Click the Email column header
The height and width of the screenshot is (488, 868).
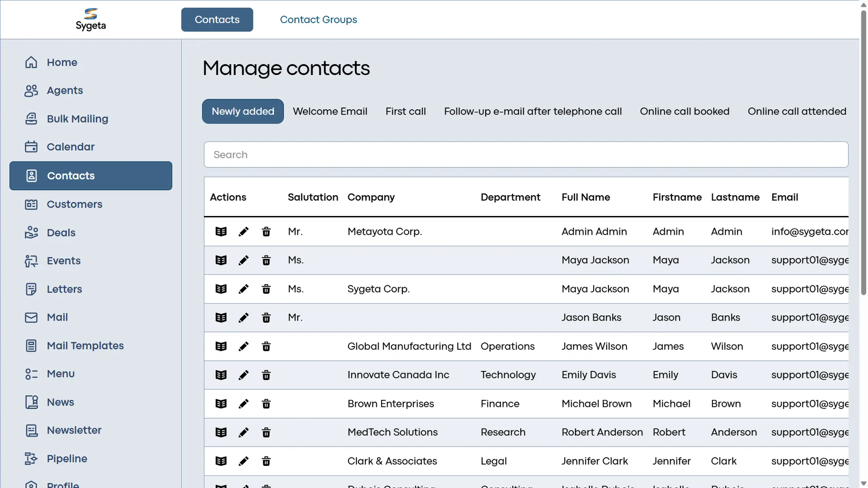(785, 197)
